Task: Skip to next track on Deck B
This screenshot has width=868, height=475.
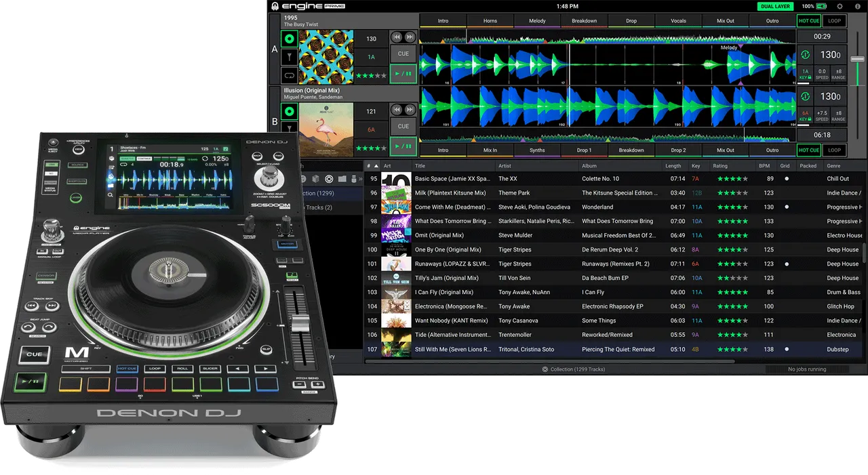Action: point(410,109)
